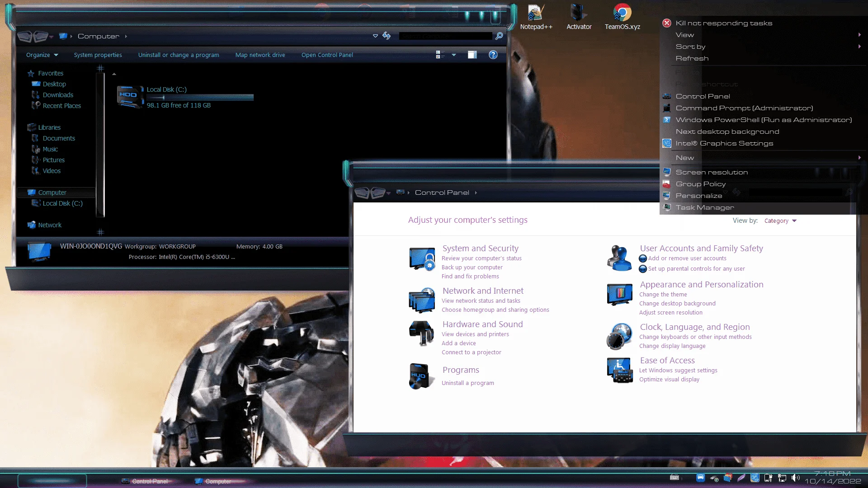Click the Appearance and Personalization monitor icon
Image resolution: width=868 pixels, height=488 pixels.
[619, 295]
